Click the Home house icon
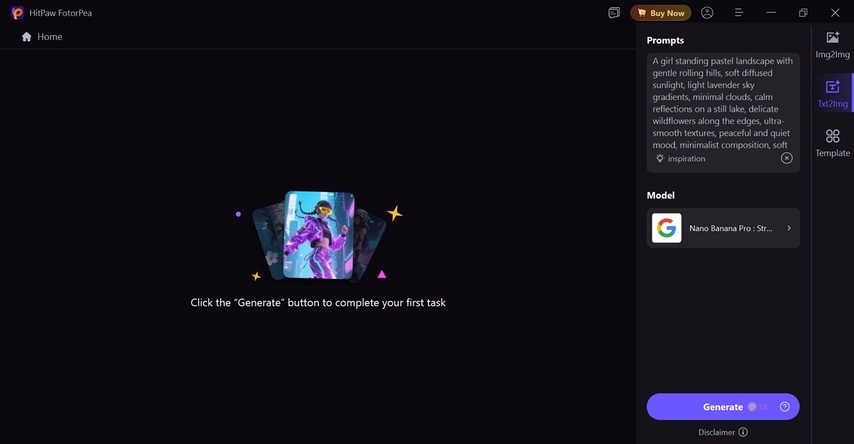This screenshot has height=444, width=854. click(x=26, y=37)
